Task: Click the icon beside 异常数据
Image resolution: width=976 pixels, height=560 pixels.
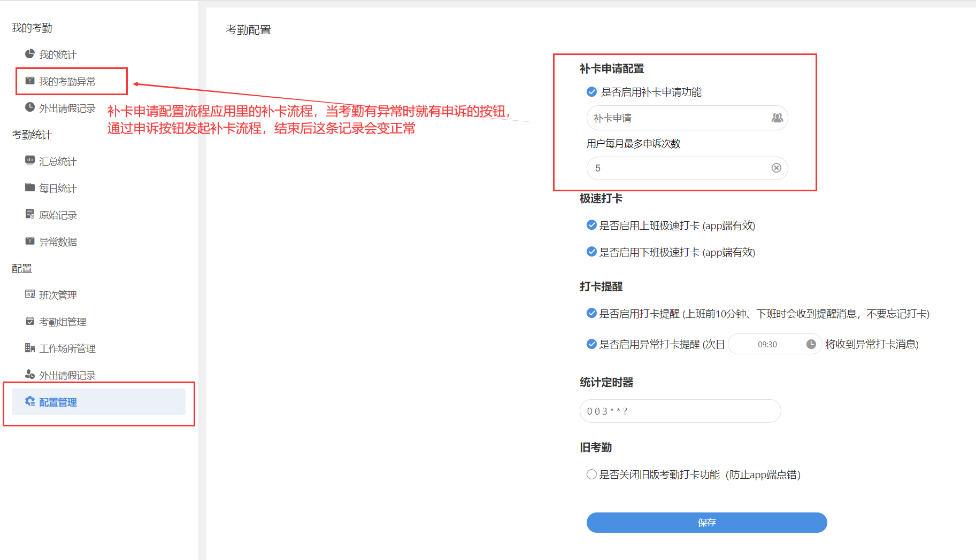Action: (30, 241)
